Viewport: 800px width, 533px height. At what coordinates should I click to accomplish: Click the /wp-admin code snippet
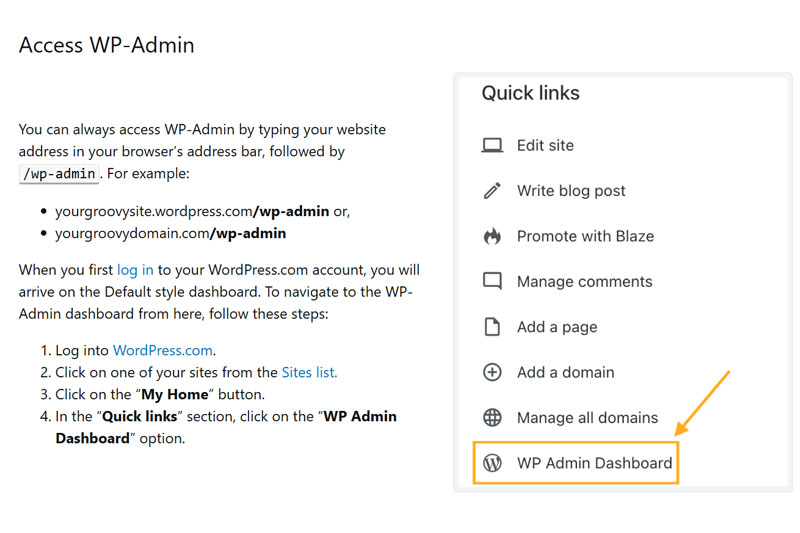[59, 173]
